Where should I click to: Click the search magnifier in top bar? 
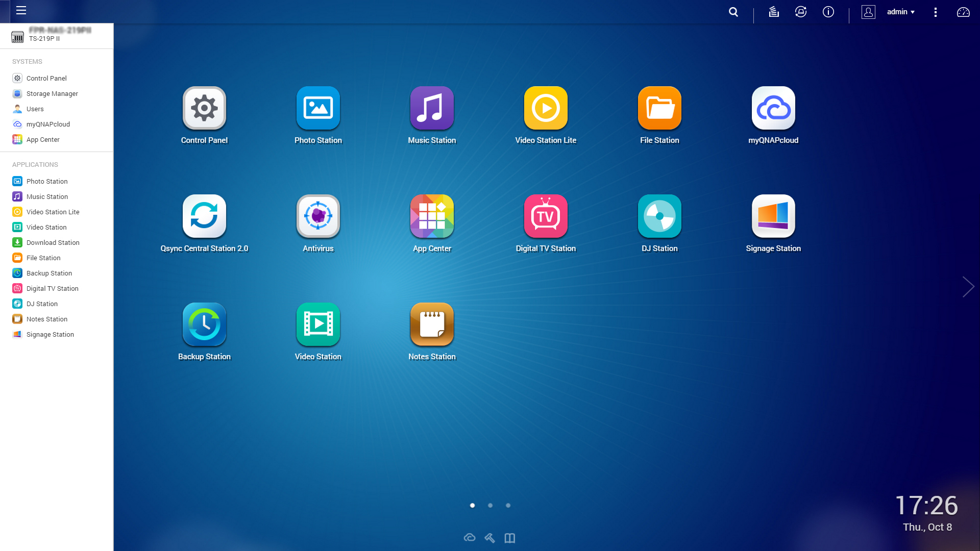tap(733, 12)
